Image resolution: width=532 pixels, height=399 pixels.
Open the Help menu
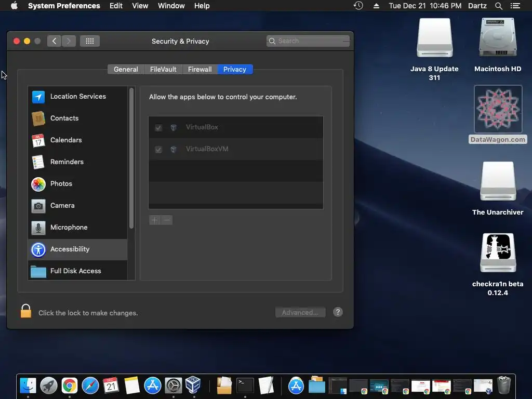click(202, 6)
